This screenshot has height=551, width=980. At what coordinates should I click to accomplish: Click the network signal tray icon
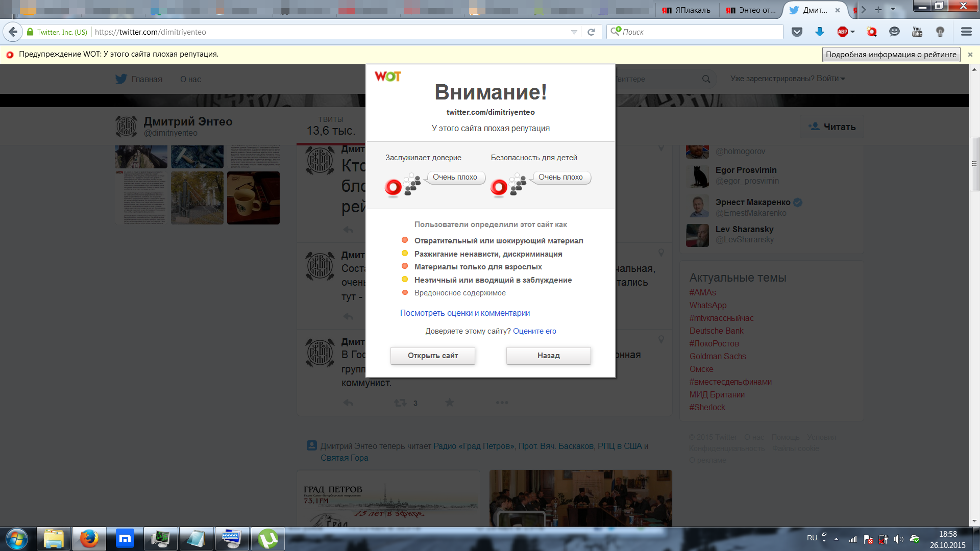pos(853,539)
